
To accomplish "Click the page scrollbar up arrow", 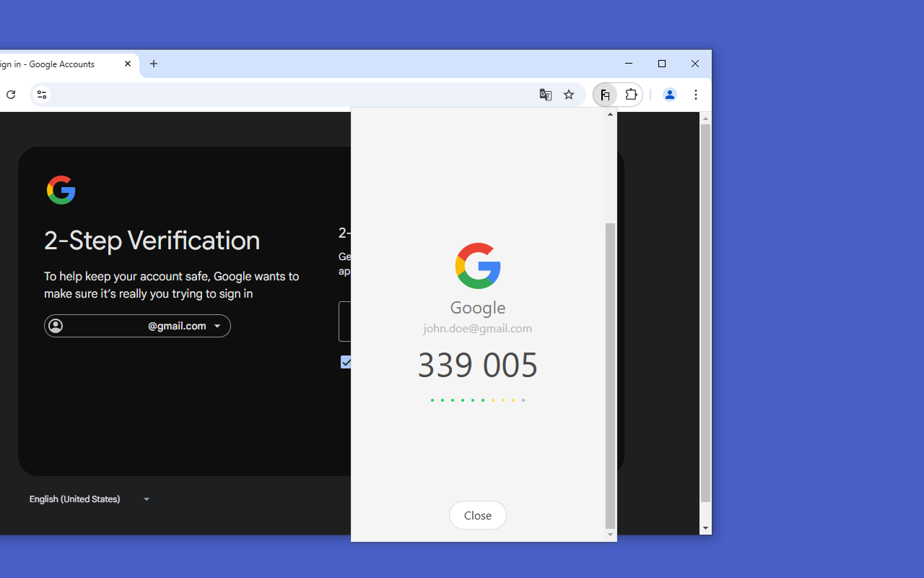I will click(706, 118).
